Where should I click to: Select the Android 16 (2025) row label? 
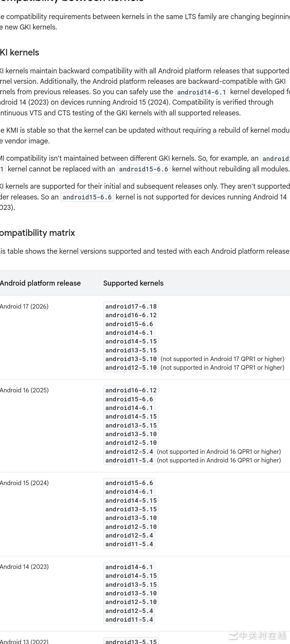click(24, 390)
